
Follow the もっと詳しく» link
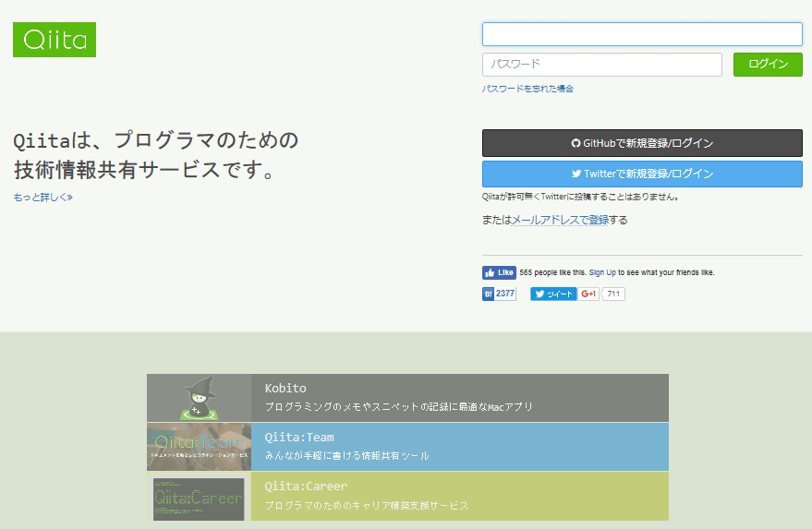[43, 198]
